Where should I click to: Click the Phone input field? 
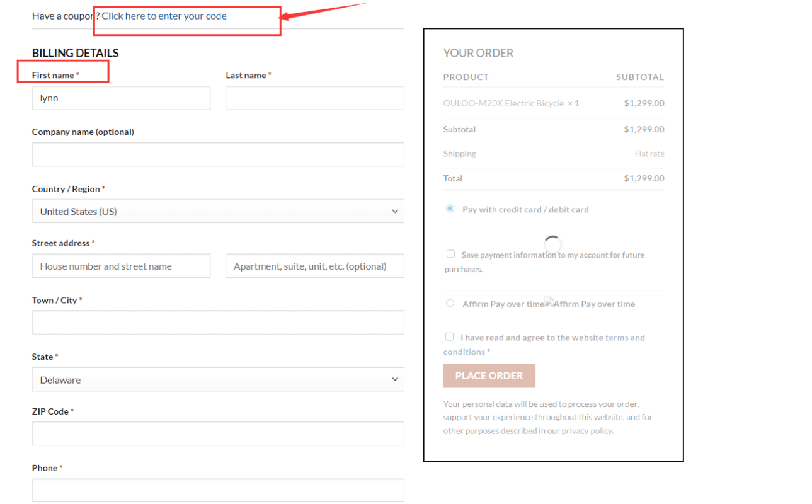(x=218, y=490)
